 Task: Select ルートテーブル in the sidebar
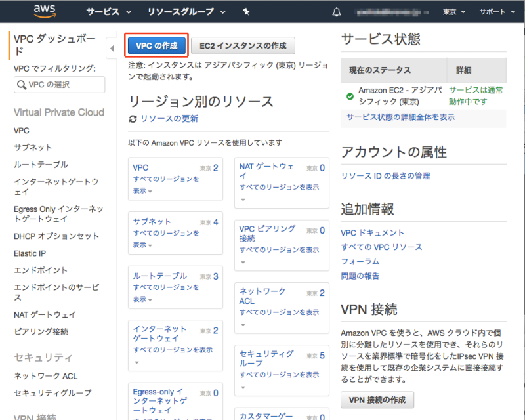point(41,165)
